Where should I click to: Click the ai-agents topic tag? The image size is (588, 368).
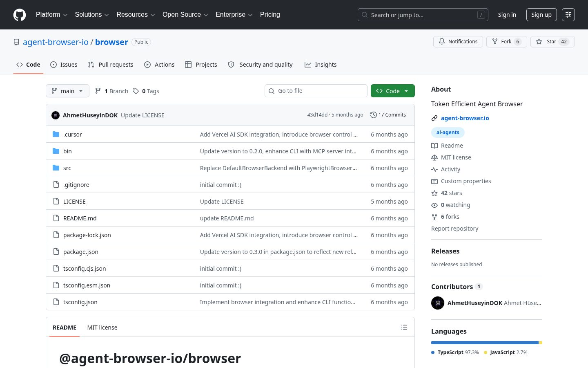click(x=448, y=132)
